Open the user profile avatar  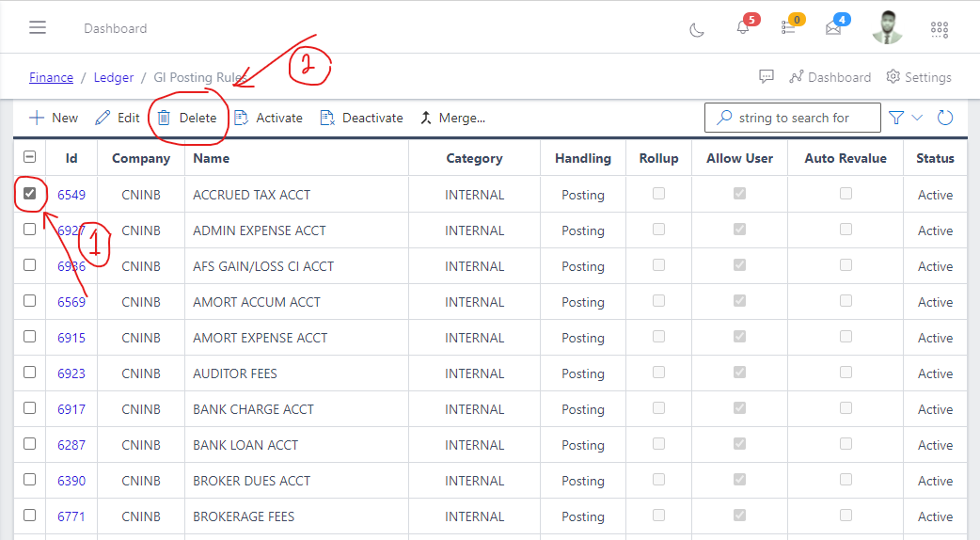888,27
